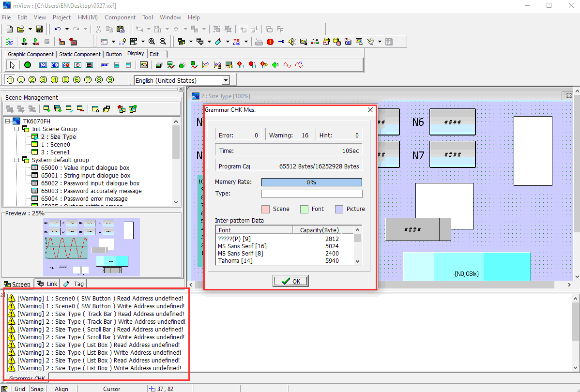Toggle the Grid button in status bar

[19, 389]
